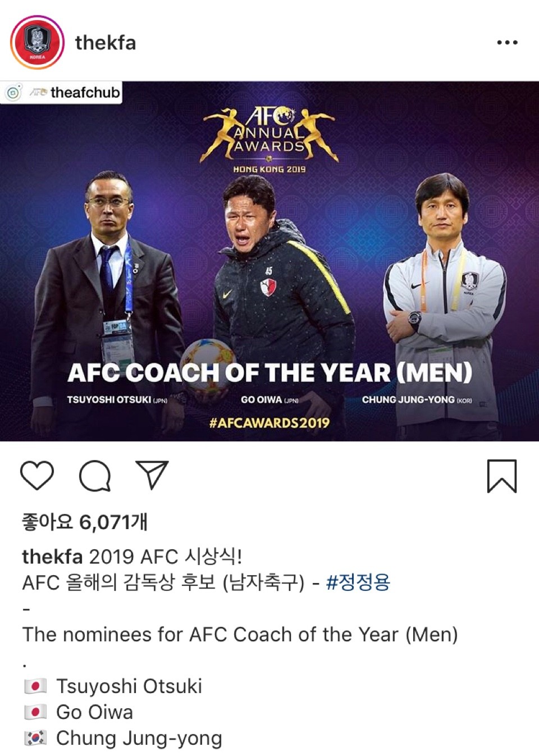Open the #정정용 hashtag link

(x=358, y=582)
